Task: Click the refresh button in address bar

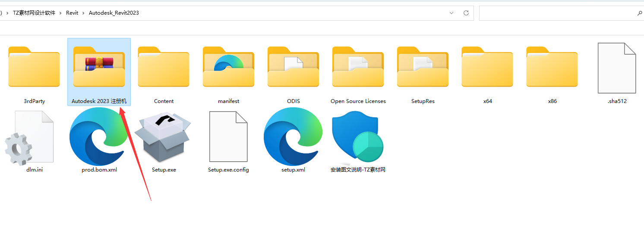Action: [x=466, y=13]
